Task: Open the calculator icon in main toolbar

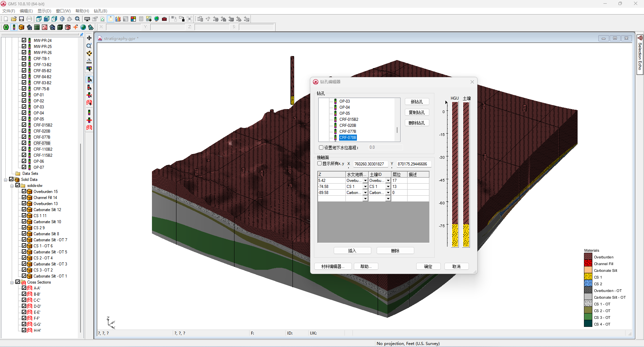Action: click(x=141, y=19)
